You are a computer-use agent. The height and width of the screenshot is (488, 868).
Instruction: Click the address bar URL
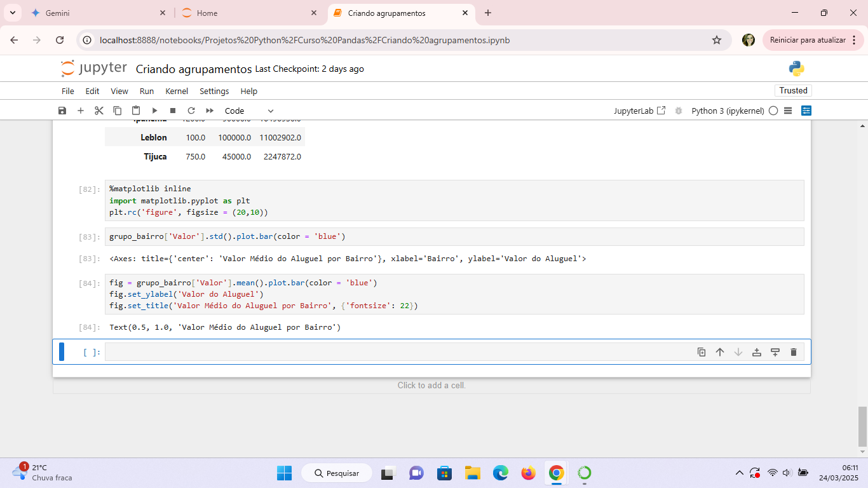coord(304,40)
